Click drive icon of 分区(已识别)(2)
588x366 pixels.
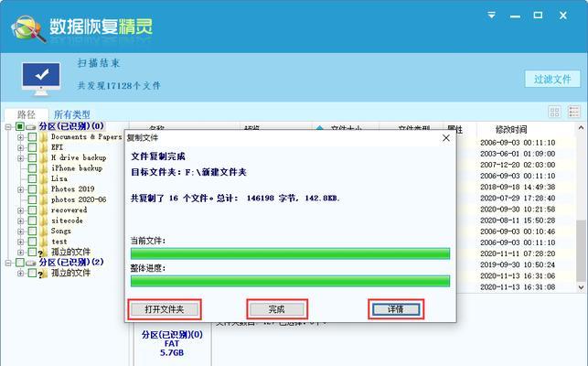31,263
